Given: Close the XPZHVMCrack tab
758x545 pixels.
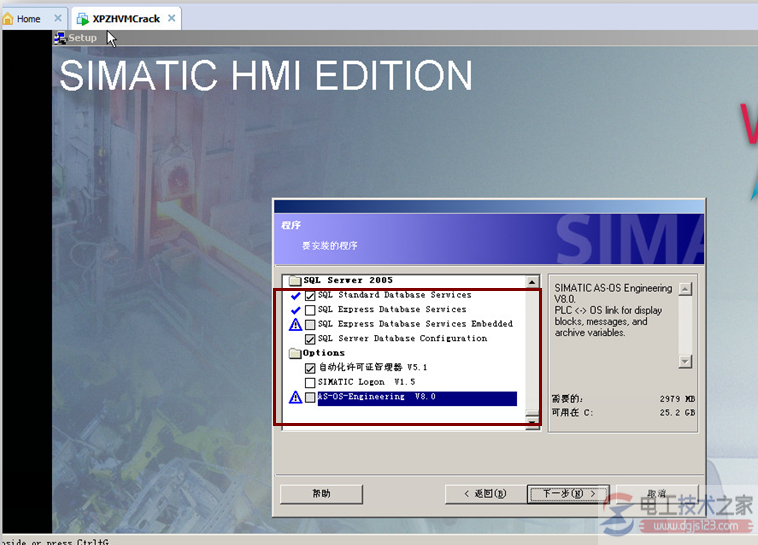Looking at the screenshot, I should click(172, 18).
